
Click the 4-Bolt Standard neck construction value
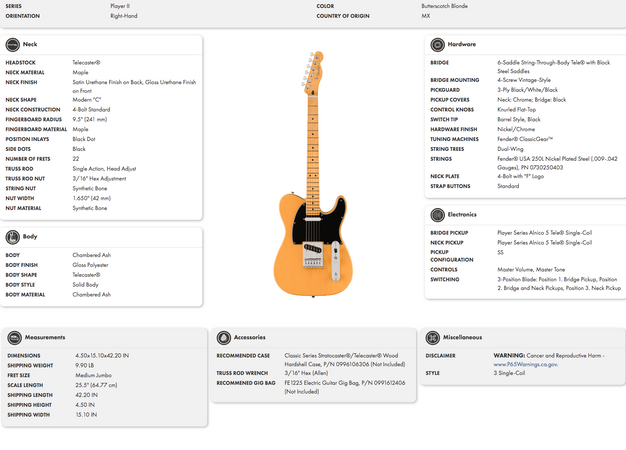[x=91, y=109]
